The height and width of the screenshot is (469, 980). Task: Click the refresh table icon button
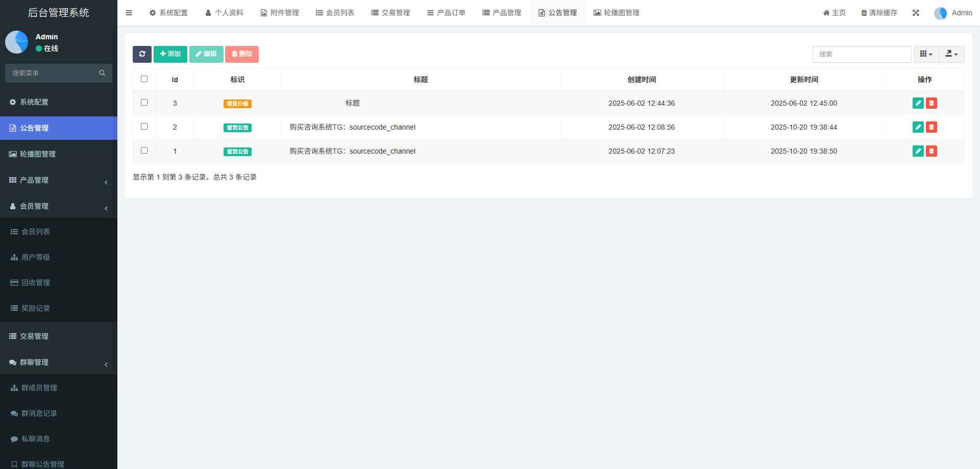tap(142, 54)
